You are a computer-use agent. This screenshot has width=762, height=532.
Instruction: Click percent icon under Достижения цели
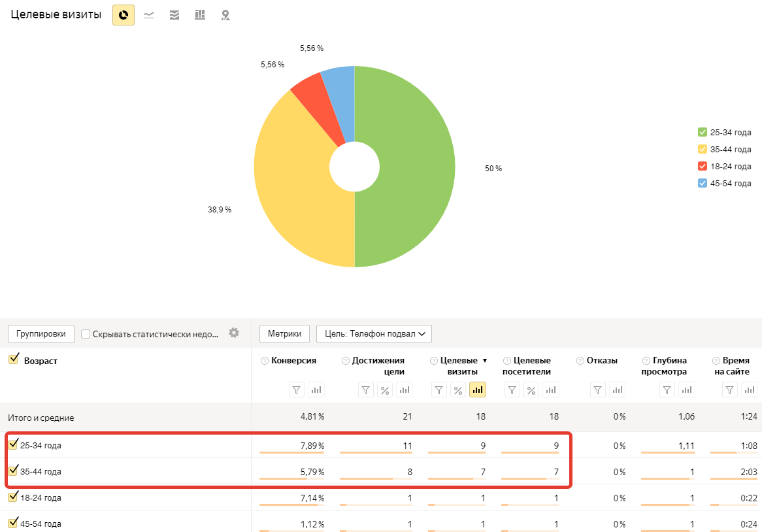(385, 390)
